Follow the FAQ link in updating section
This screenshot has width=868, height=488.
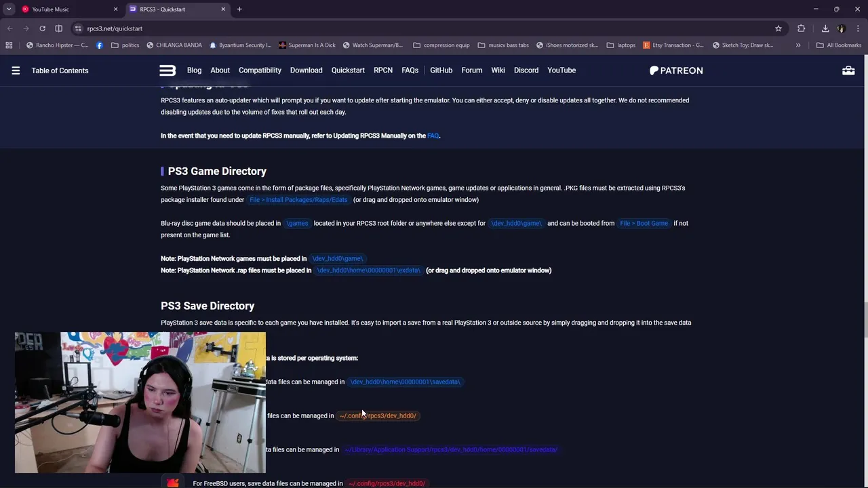tap(433, 136)
